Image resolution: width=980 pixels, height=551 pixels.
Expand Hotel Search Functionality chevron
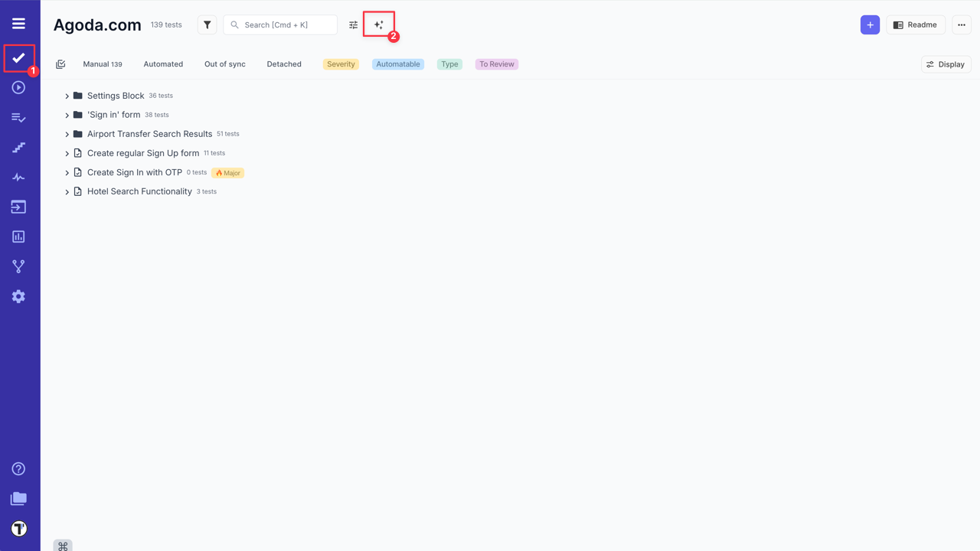(x=67, y=192)
